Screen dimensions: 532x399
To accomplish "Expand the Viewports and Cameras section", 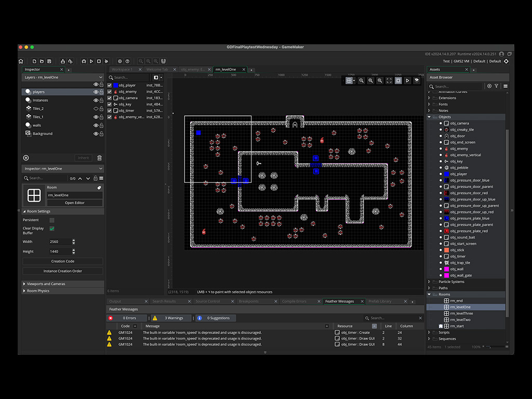I will click(x=46, y=283).
